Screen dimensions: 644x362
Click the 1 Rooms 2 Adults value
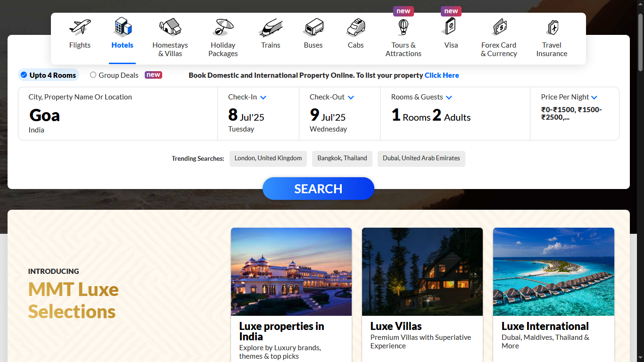coord(431,115)
